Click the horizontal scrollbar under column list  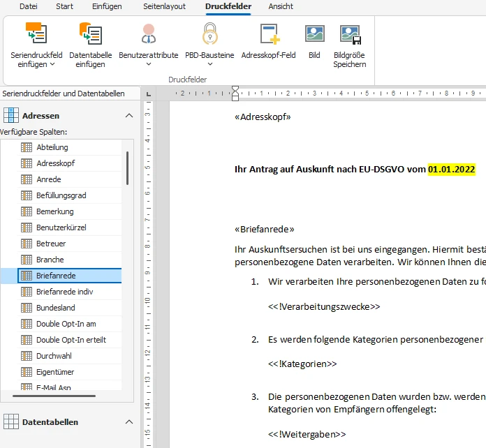(x=54, y=396)
